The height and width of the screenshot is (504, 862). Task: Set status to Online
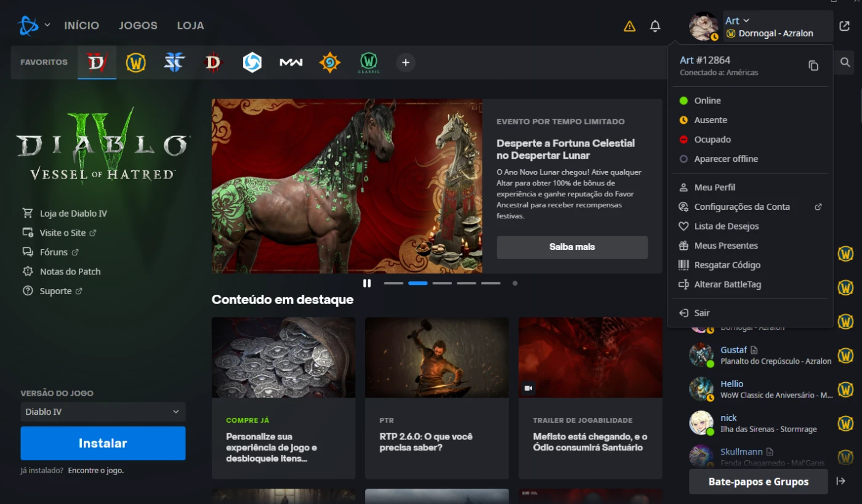[707, 100]
